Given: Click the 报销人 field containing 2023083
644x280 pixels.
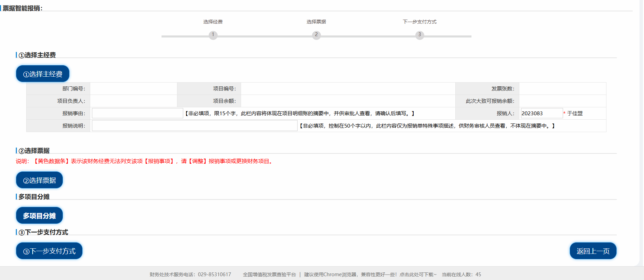Looking at the screenshot, I should pos(541,113).
